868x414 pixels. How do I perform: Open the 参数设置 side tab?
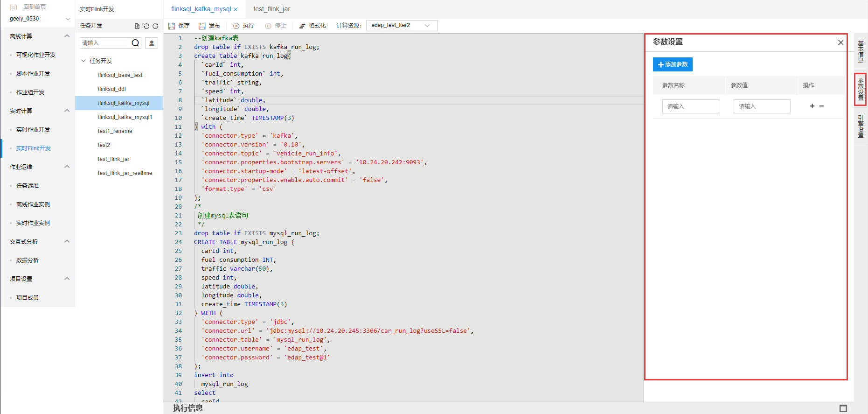tap(861, 89)
